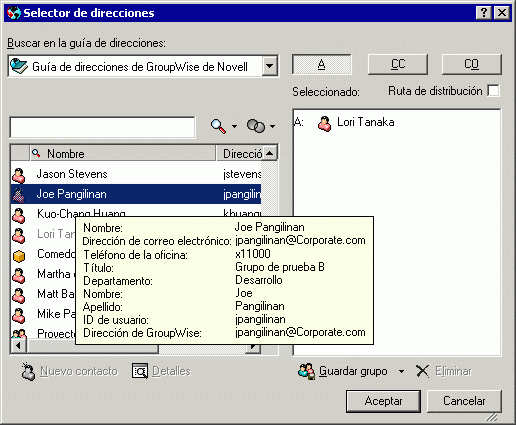Screen dimensions: 516x425
Task: Click the Matt contact user icon
Action: (19, 295)
